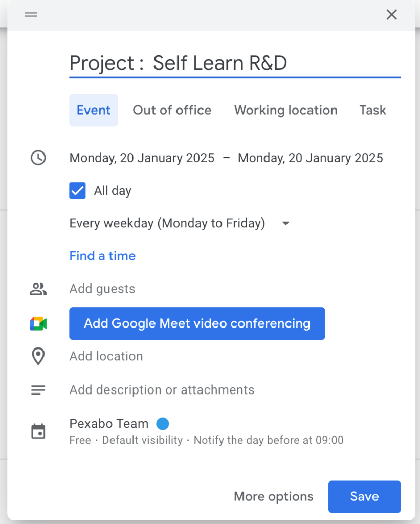420x524 pixels.
Task: Click the guests people icon
Action: [38, 289]
